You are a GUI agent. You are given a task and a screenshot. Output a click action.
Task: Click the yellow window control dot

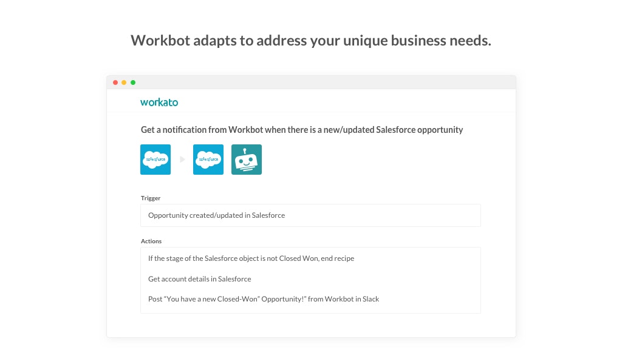[x=124, y=82]
